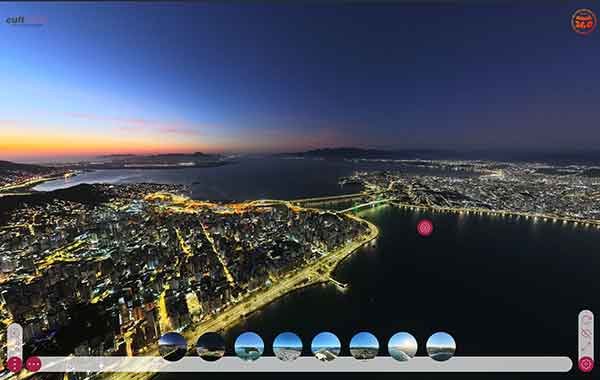600x380 pixels.
Task: Click the round 360 logo badge
Action: (x=584, y=22)
